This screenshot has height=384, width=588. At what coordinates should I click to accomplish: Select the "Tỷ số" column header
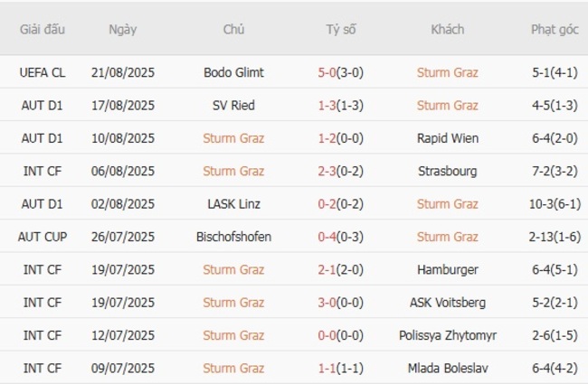(x=341, y=29)
